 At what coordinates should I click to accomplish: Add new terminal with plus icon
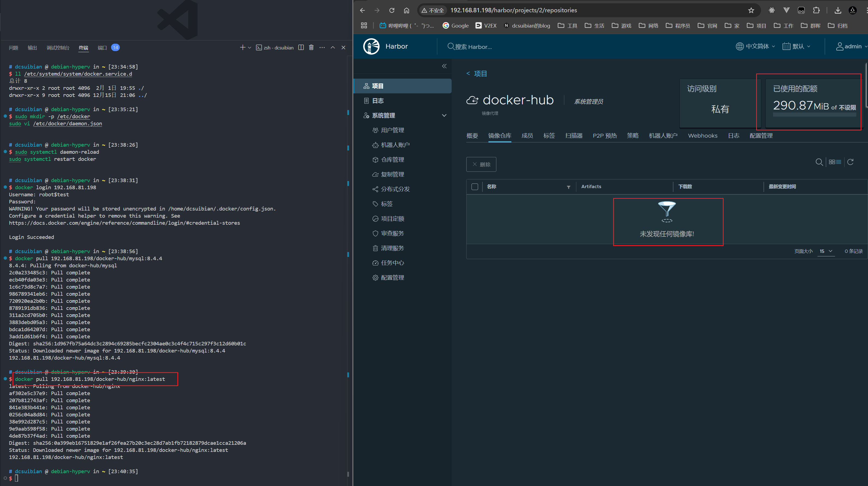(x=242, y=48)
